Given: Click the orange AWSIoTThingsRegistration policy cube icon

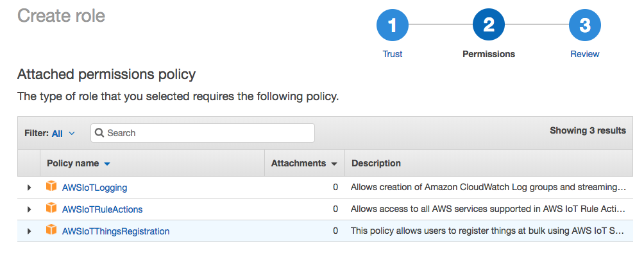Looking at the screenshot, I should pos(51,230).
